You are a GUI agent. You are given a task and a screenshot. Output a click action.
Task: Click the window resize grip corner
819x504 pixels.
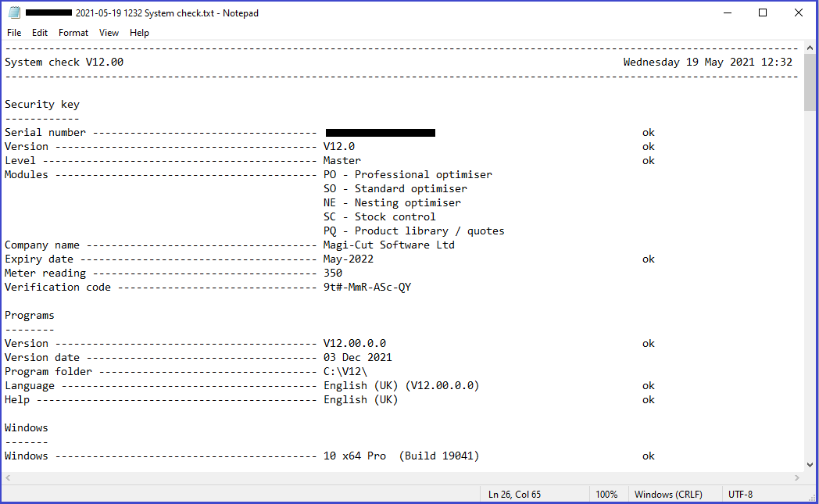click(812, 497)
